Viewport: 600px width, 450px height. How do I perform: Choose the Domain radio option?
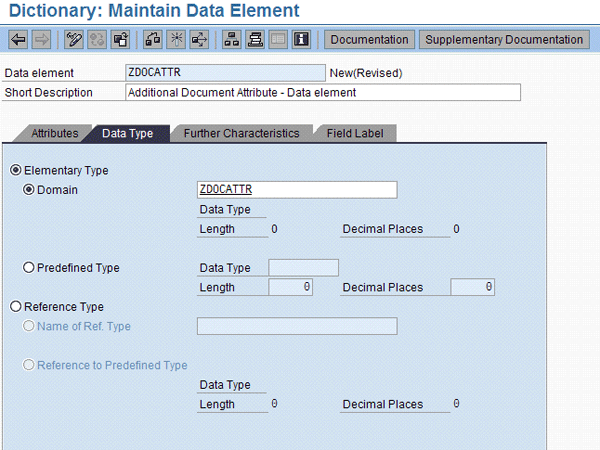click(x=28, y=190)
